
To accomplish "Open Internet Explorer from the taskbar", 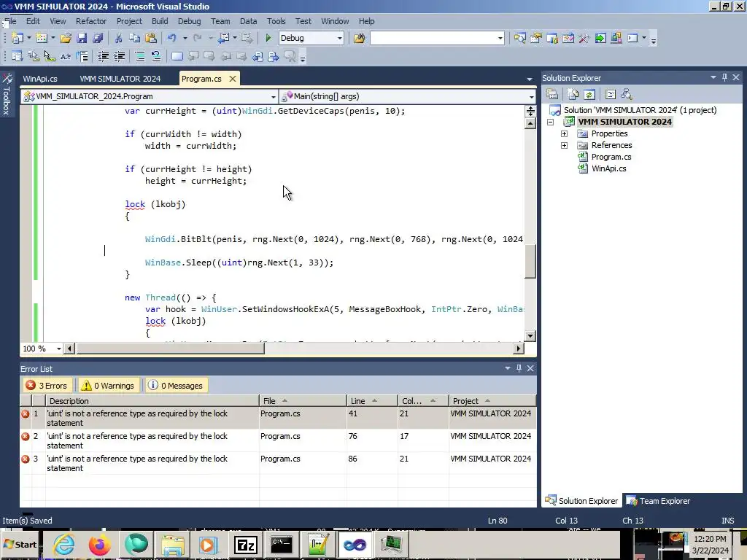I will (x=63, y=544).
